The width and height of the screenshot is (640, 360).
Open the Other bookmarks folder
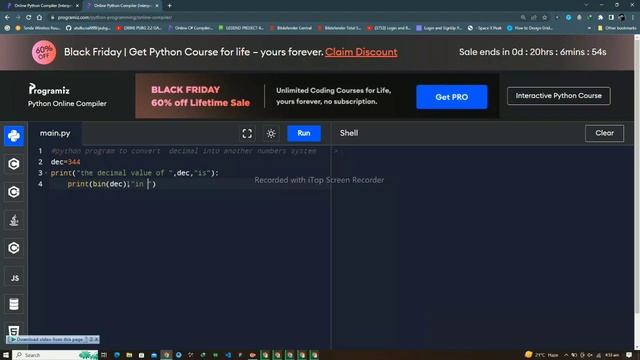click(x=617, y=28)
